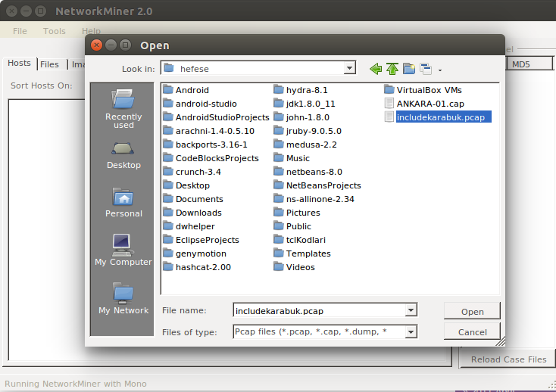Select the arachni-1.4-0.5.10 folder
The image size is (556, 392).
(x=208, y=131)
